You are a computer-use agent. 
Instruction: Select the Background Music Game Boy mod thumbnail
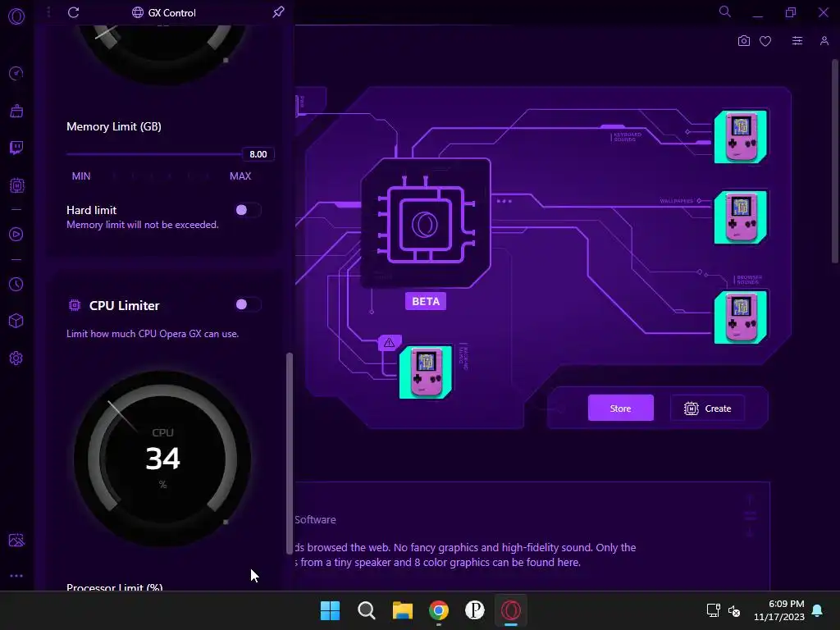coord(426,372)
